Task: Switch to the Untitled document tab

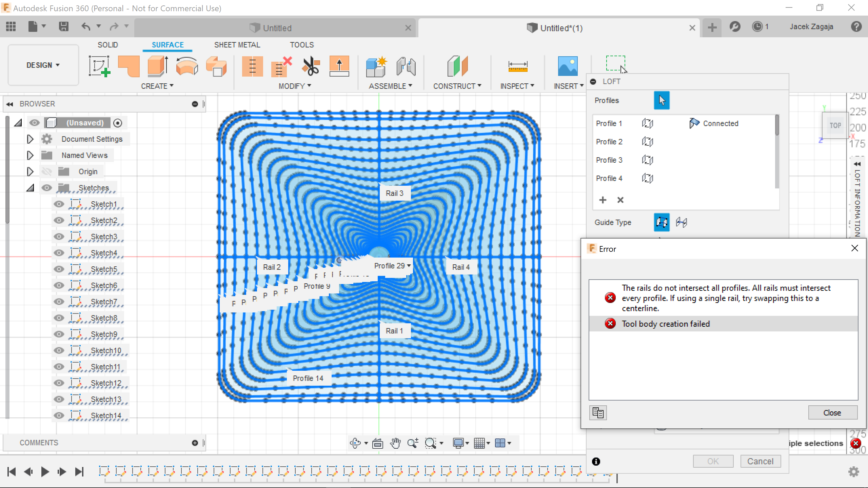Action: coord(275,28)
